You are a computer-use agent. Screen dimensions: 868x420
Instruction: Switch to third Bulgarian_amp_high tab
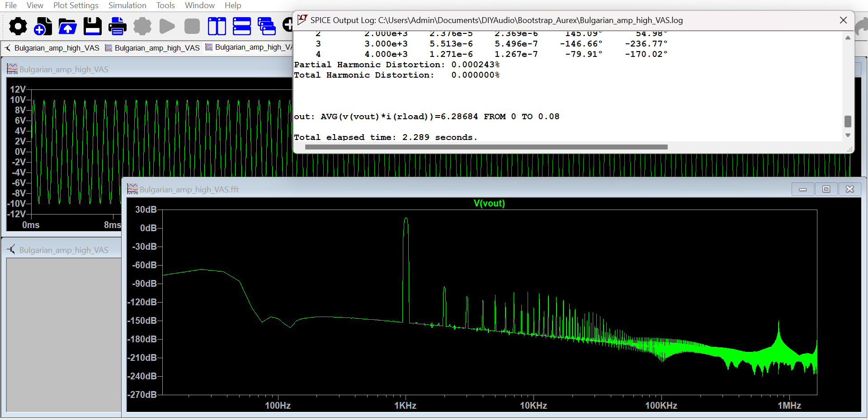pos(249,47)
